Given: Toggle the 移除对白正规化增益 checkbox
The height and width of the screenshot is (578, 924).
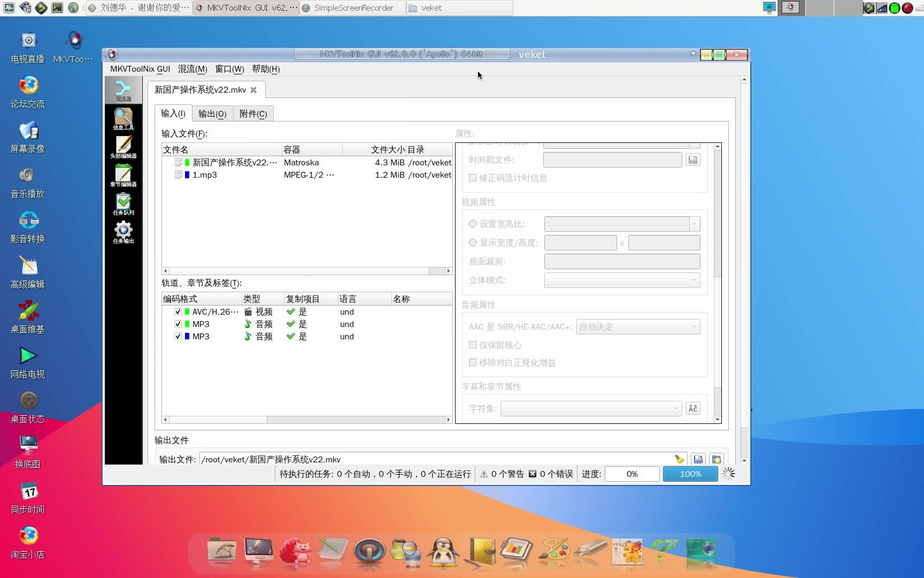Looking at the screenshot, I should (x=473, y=362).
